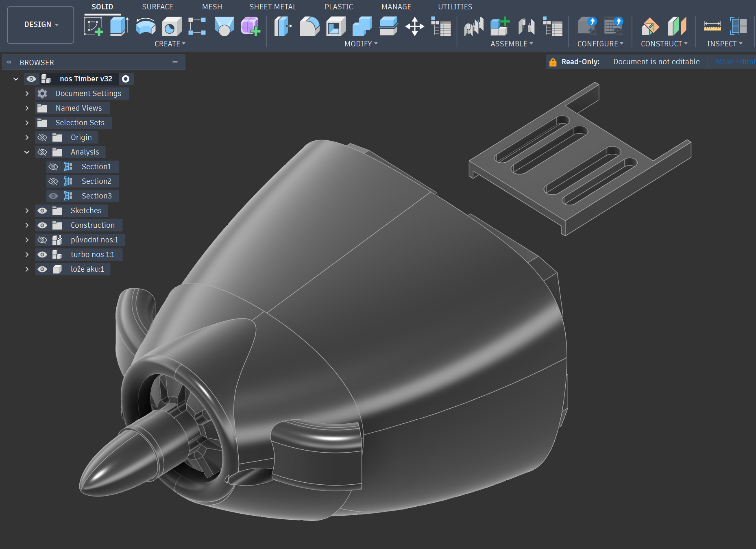Open the SHEET METAL tab
Screen dimensions: 756x549
[272, 7]
